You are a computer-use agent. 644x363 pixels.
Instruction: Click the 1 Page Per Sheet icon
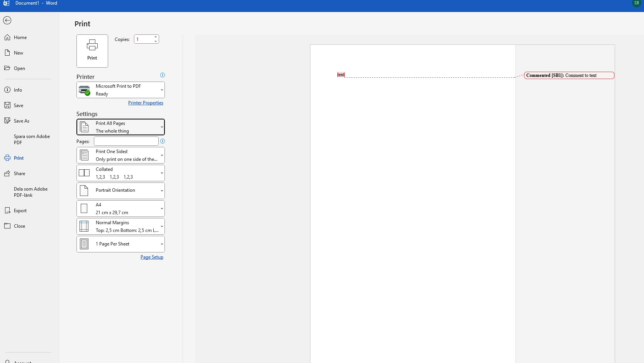coord(84,244)
